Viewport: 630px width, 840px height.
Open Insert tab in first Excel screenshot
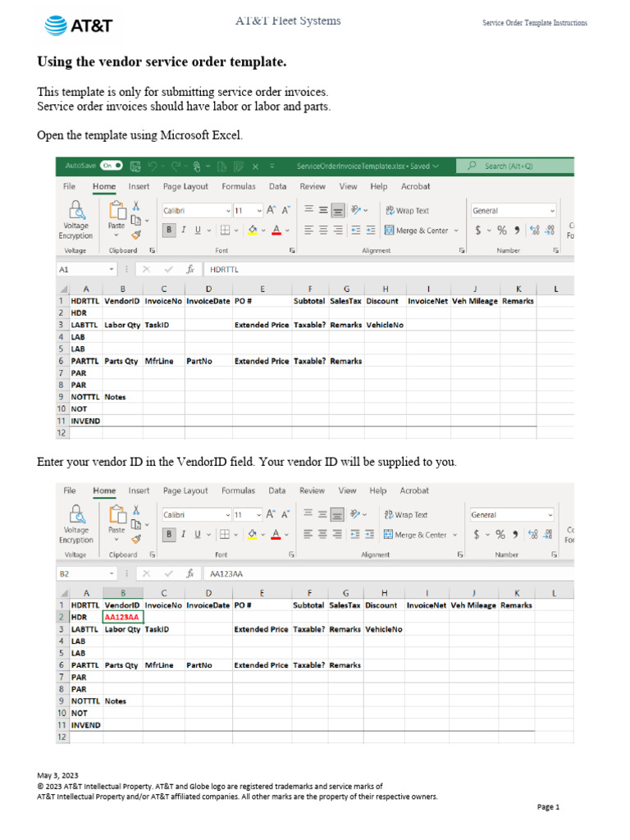point(139,186)
